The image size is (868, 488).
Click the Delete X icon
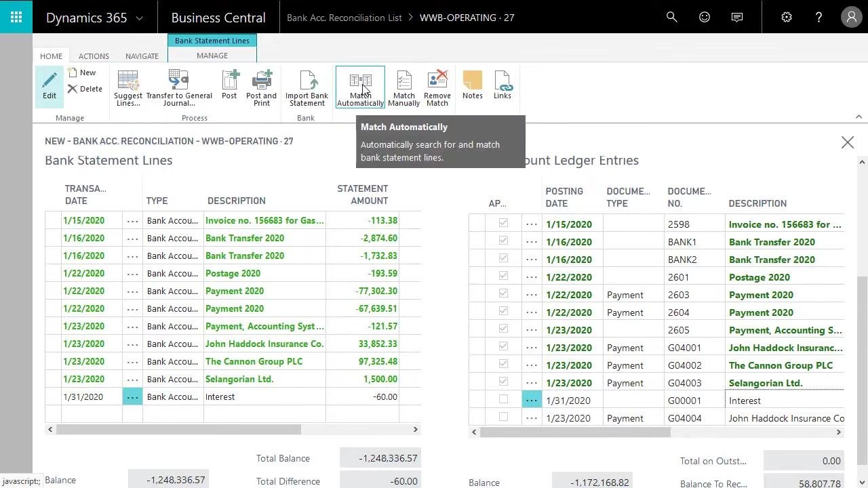(73, 89)
